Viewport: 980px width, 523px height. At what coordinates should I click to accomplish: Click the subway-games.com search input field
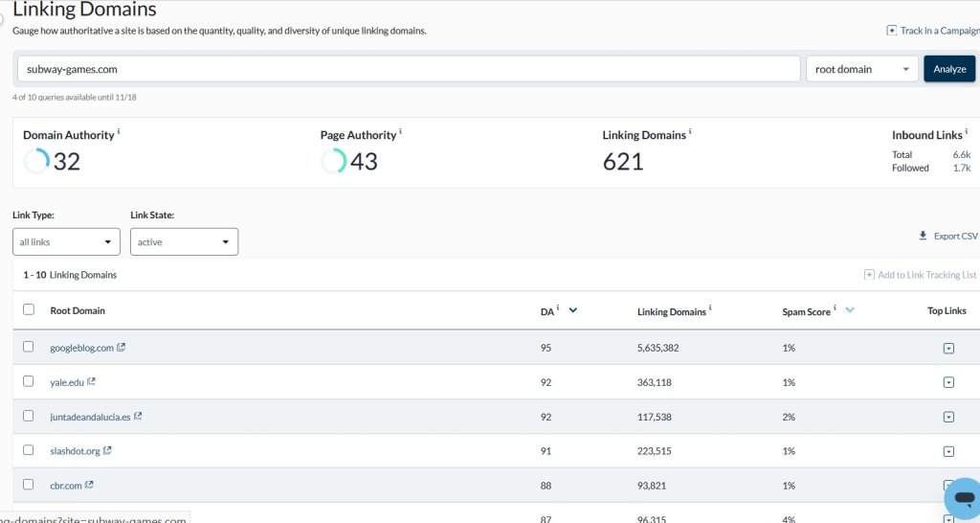[409, 69]
